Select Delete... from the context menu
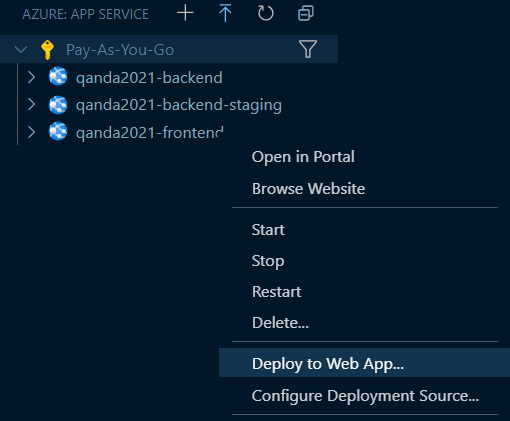Screen dimensions: 510x421 tap(280, 323)
